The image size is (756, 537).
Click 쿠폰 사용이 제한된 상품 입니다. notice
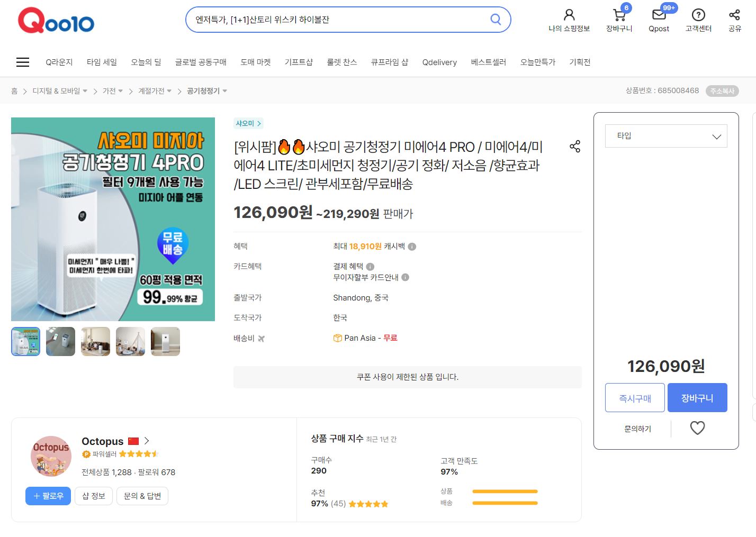408,377
